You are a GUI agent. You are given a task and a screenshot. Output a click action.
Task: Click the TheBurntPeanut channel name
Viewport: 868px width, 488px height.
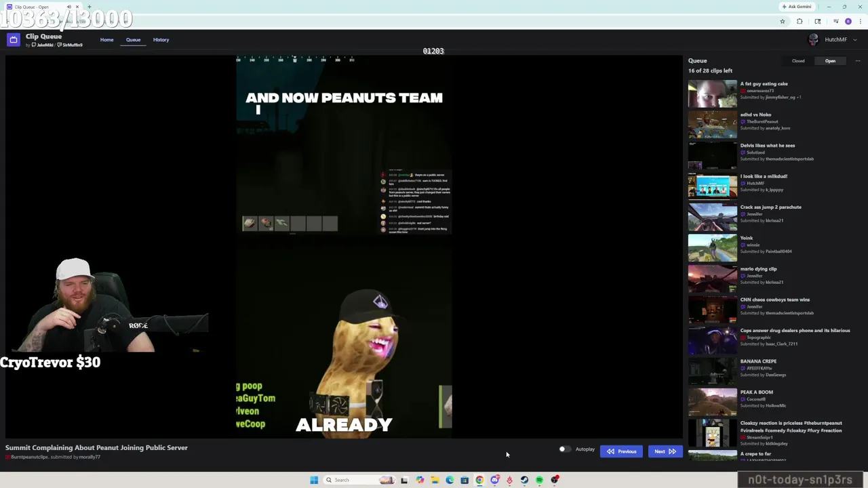762,121
